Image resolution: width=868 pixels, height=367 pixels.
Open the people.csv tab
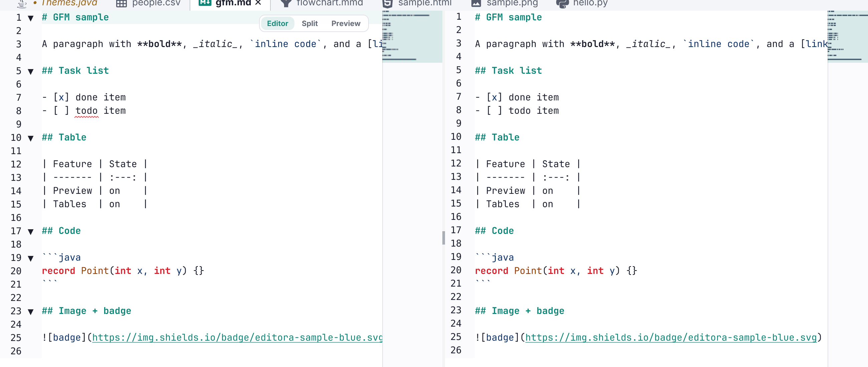coord(148,3)
